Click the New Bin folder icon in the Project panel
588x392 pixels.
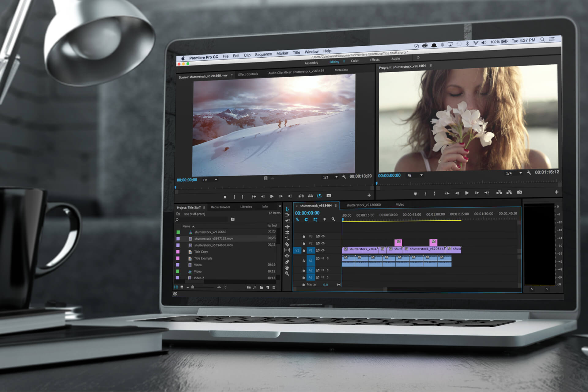261,287
